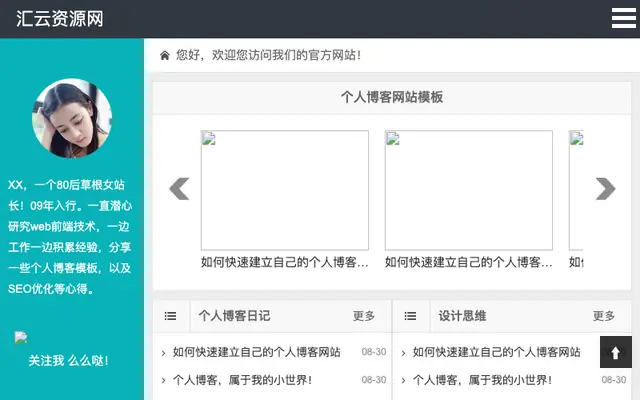Click the 关注我 么么哒 text in sidebar

click(x=68, y=361)
